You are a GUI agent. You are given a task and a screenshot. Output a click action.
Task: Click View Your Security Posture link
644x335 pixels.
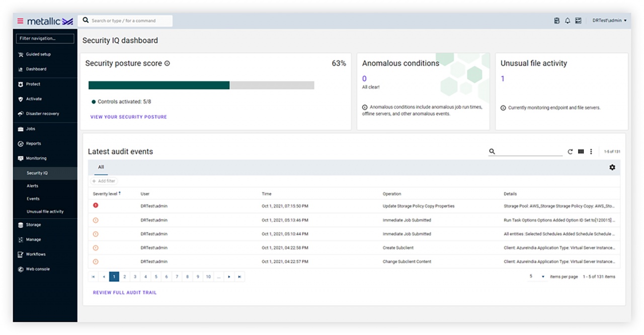pyautogui.click(x=128, y=117)
